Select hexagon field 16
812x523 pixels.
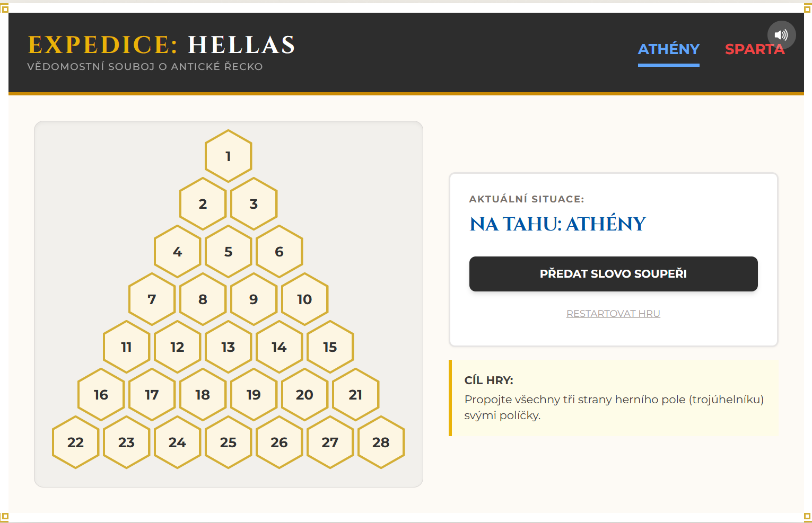101,395
